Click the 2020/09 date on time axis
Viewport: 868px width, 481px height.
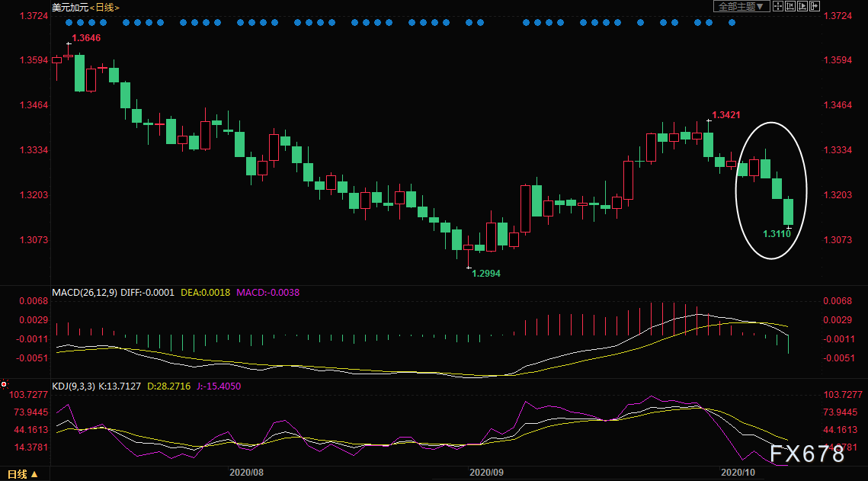coord(485,473)
